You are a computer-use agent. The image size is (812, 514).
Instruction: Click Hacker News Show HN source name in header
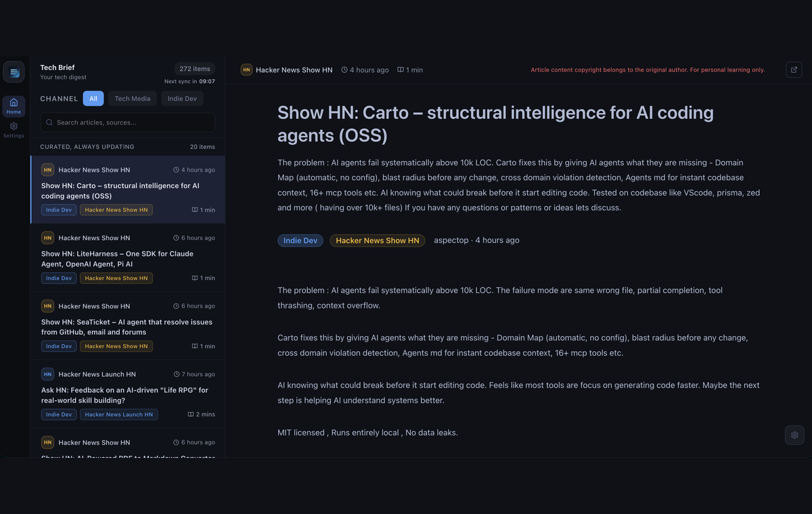[x=294, y=70]
